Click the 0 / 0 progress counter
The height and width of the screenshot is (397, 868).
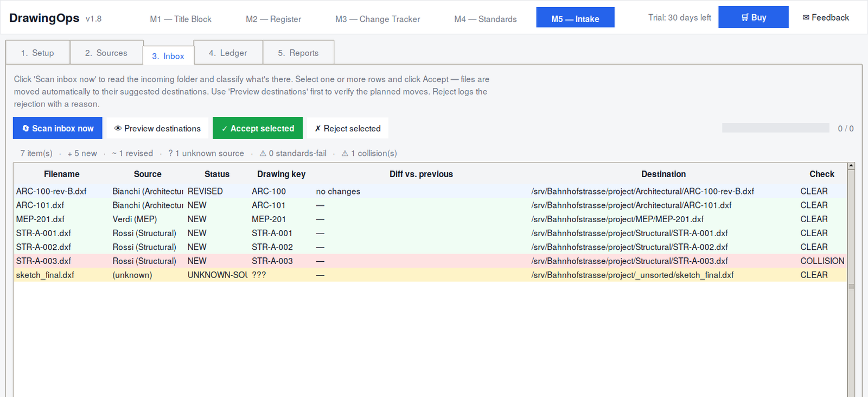(x=846, y=128)
